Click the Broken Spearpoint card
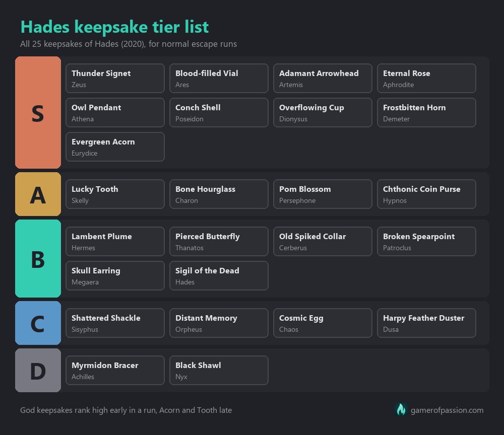 (426, 242)
